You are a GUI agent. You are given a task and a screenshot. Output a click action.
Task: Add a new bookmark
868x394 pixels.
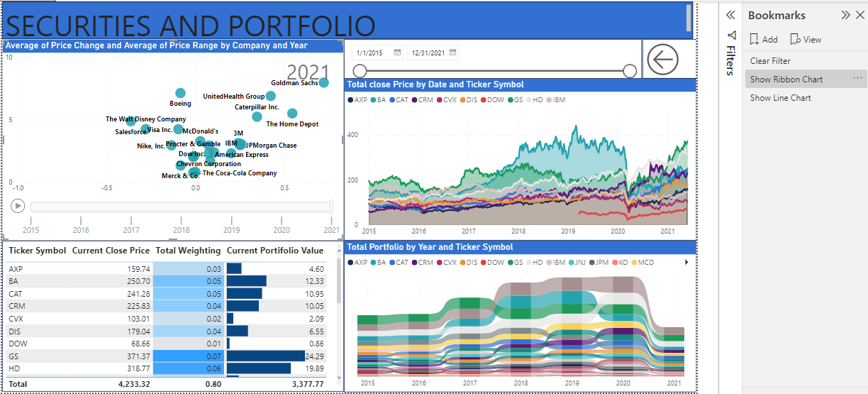(764, 40)
